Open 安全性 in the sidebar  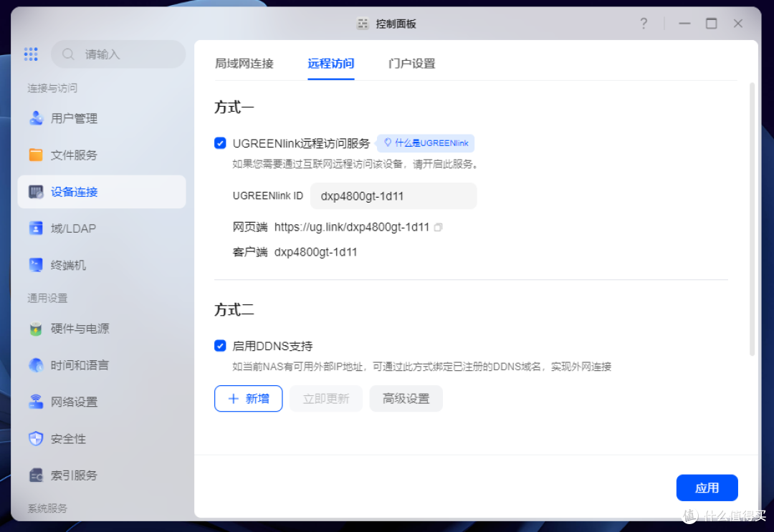click(x=102, y=438)
